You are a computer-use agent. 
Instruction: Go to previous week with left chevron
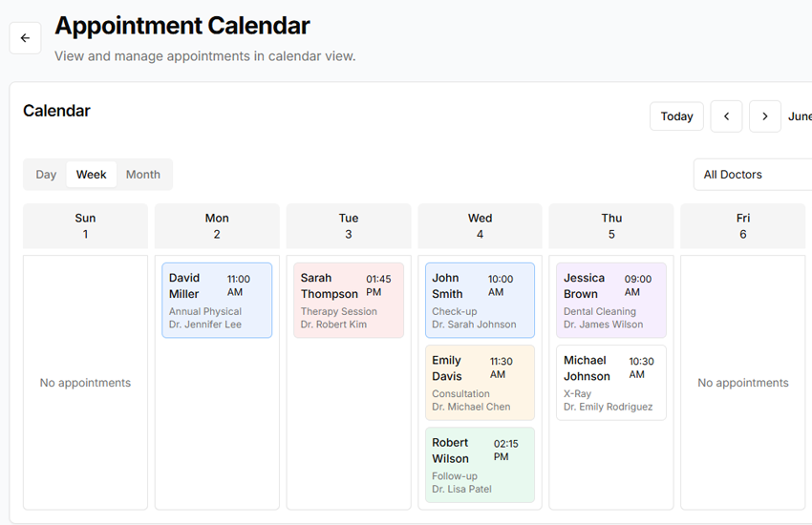pos(726,116)
